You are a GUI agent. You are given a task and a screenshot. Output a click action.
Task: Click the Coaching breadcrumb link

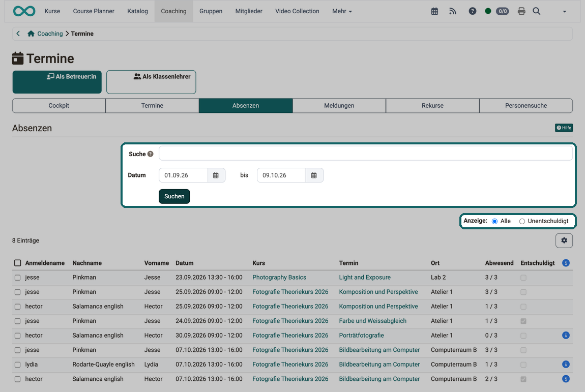pyautogui.click(x=50, y=34)
